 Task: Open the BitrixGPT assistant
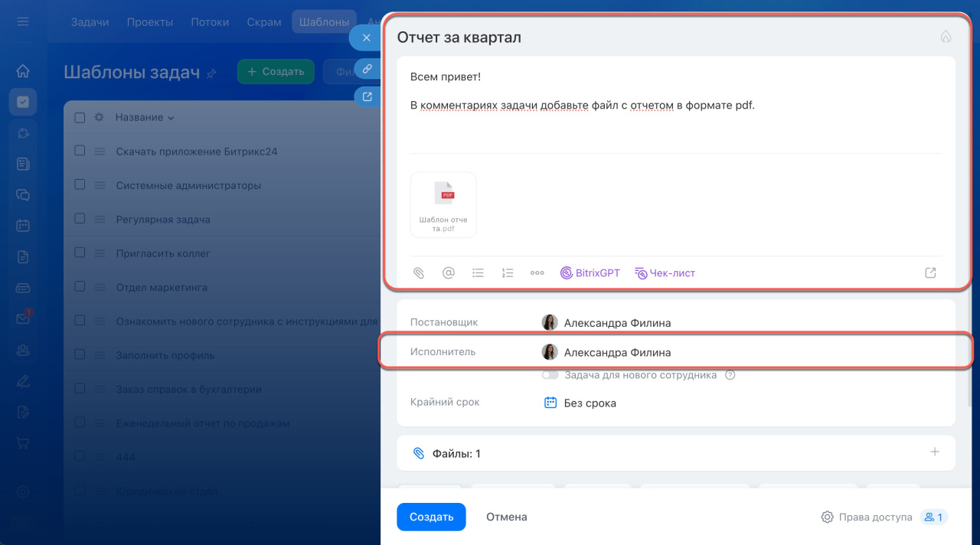(x=590, y=272)
